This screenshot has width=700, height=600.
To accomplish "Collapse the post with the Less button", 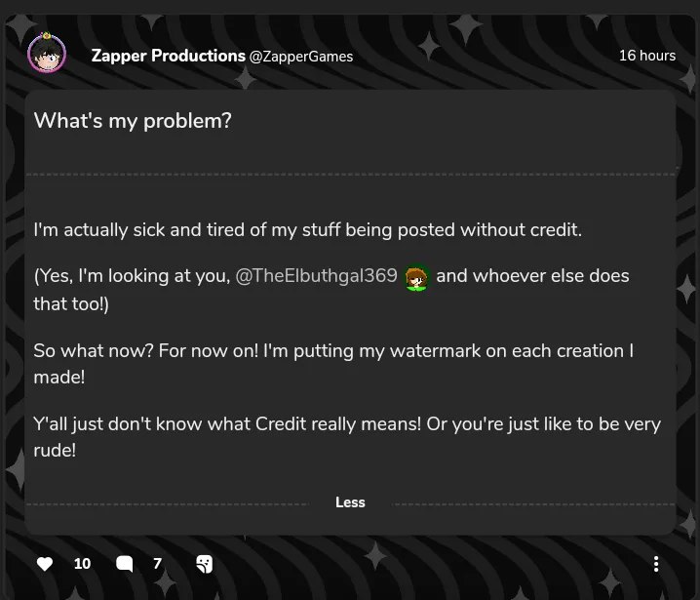I will [350, 502].
